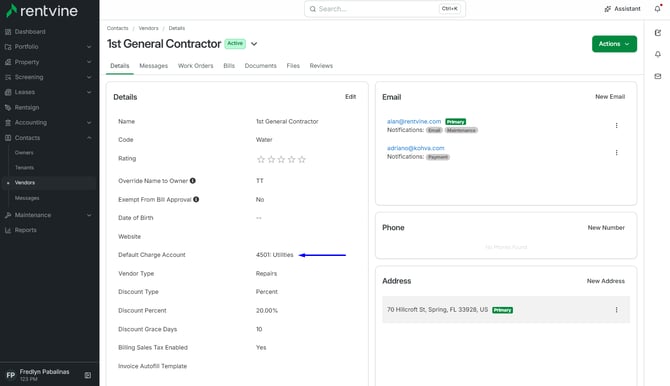Expand the Portfolio menu
The height and width of the screenshot is (386, 670).
(89, 47)
